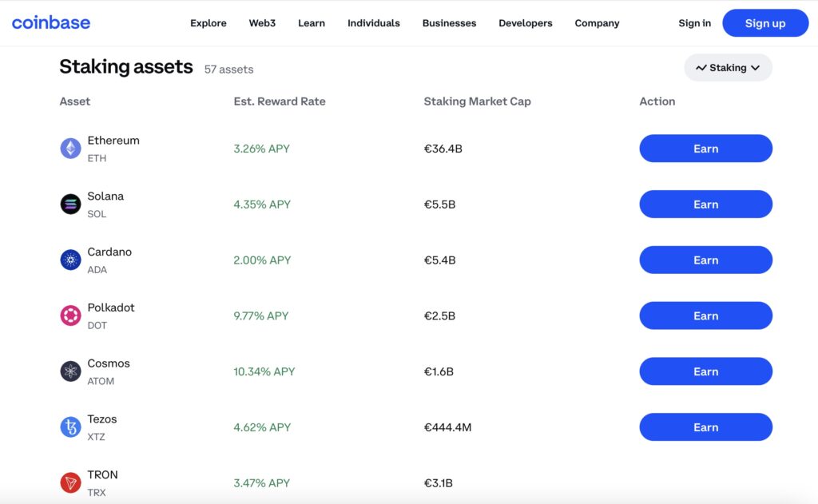Click the 3.26% APY rate
The width and height of the screenshot is (818, 504).
(x=261, y=149)
